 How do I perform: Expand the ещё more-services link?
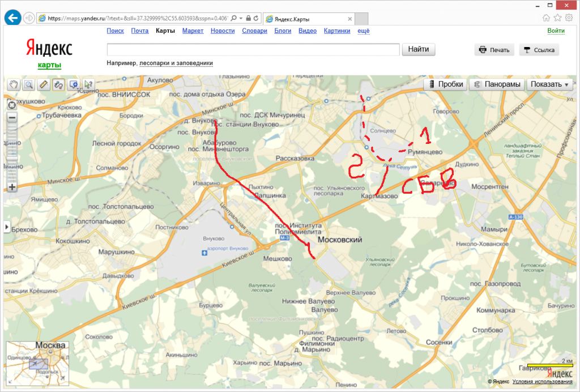pyautogui.click(x=364, y=31)
